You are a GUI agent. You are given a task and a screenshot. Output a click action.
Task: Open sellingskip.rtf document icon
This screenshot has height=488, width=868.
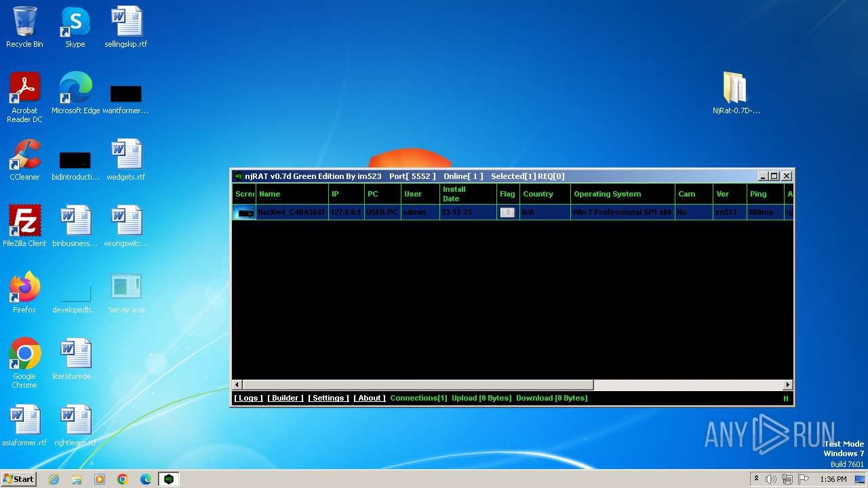click(x=126, y=28)
